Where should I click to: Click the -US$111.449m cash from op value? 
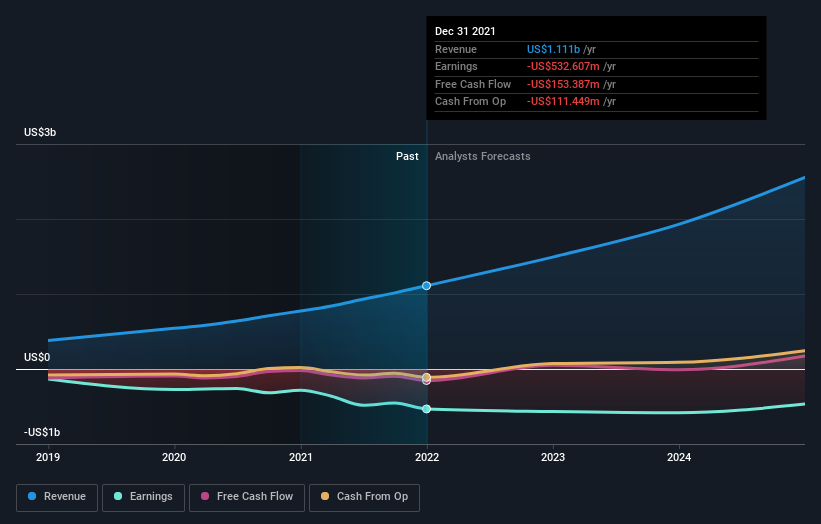pyautogui.click(x=563, y=102)
